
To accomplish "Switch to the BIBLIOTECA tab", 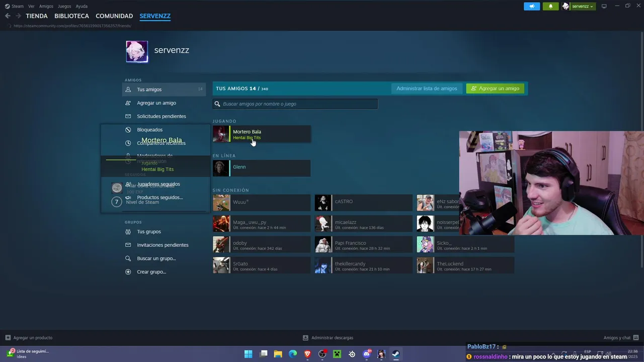I will 71,16.
